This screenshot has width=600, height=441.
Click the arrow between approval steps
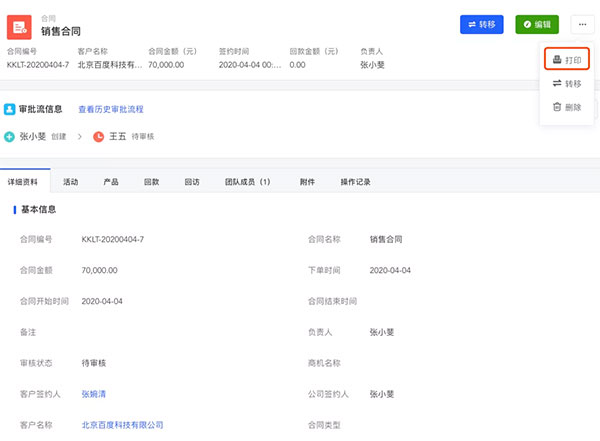click(78, 136)
